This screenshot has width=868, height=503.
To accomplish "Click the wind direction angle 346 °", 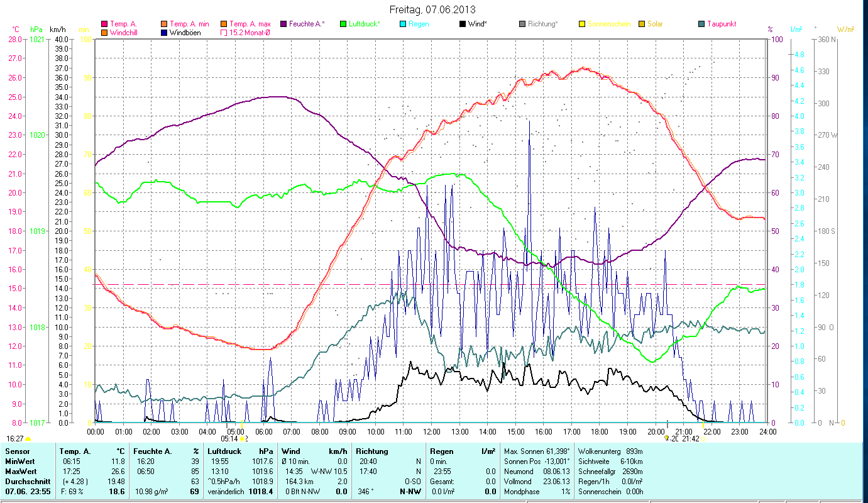I will [365, 490].
